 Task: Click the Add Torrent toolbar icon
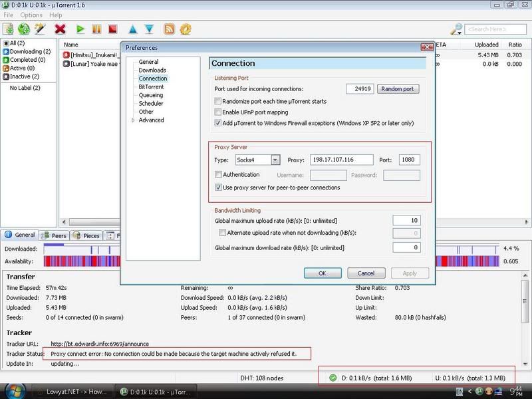pos(9,29)
